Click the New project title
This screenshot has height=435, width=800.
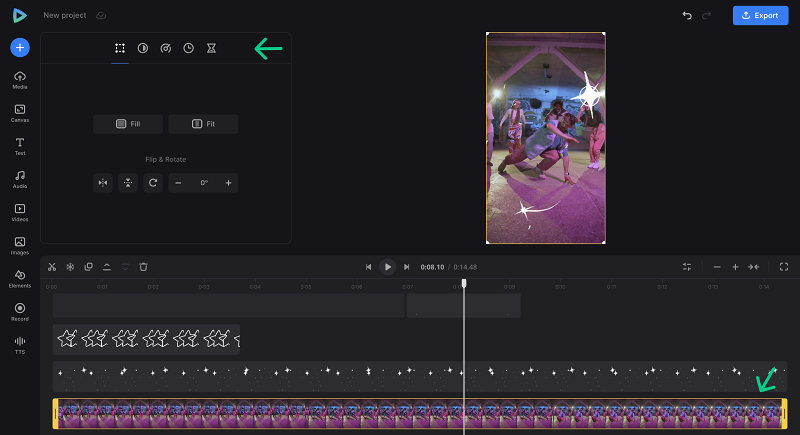click(65, 15)
